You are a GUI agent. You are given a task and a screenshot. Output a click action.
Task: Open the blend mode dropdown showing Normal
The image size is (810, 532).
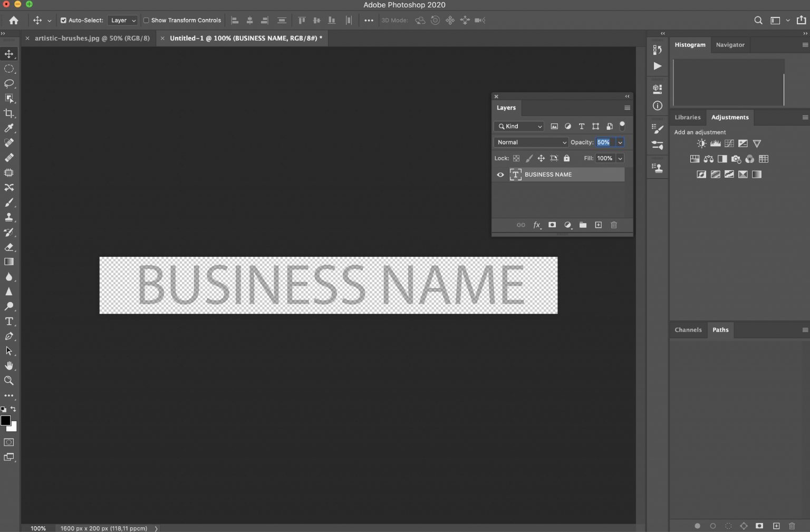[531, 142]
